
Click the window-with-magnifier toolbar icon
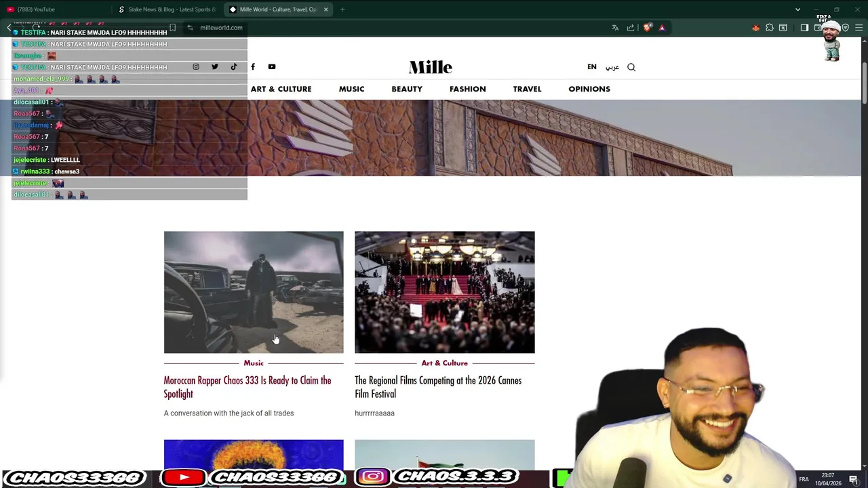click(783, 28)
